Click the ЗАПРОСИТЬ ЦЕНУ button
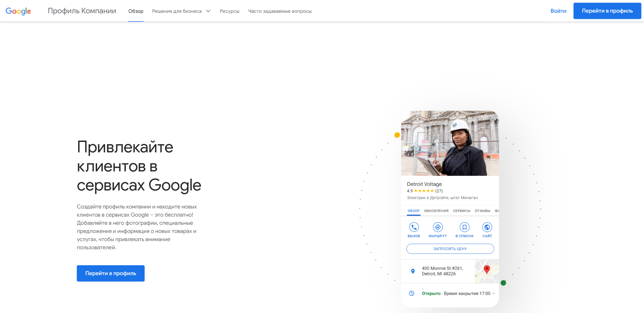 point(450,248)
